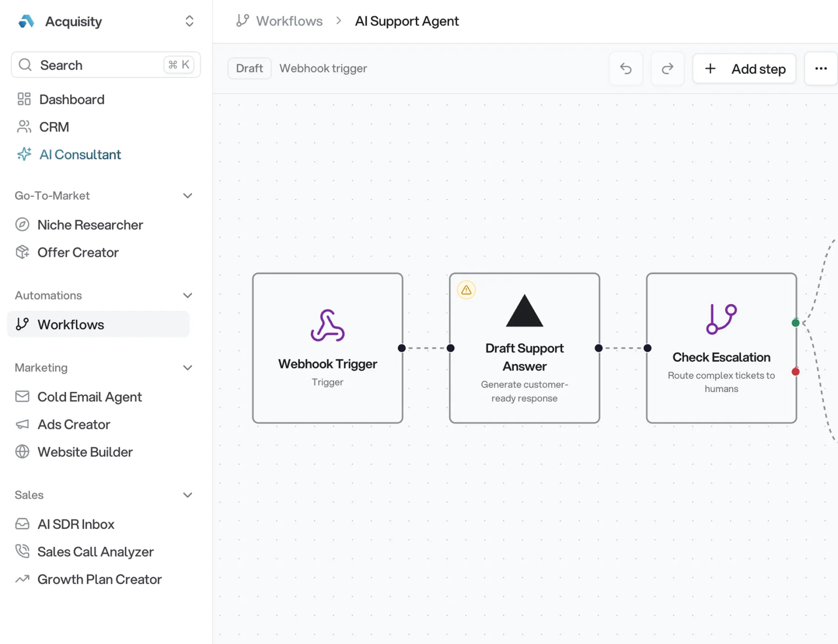The height and width of the screenshot is (644, 838).
Task: Collapse the Automations section
Action: pos(188,295)
